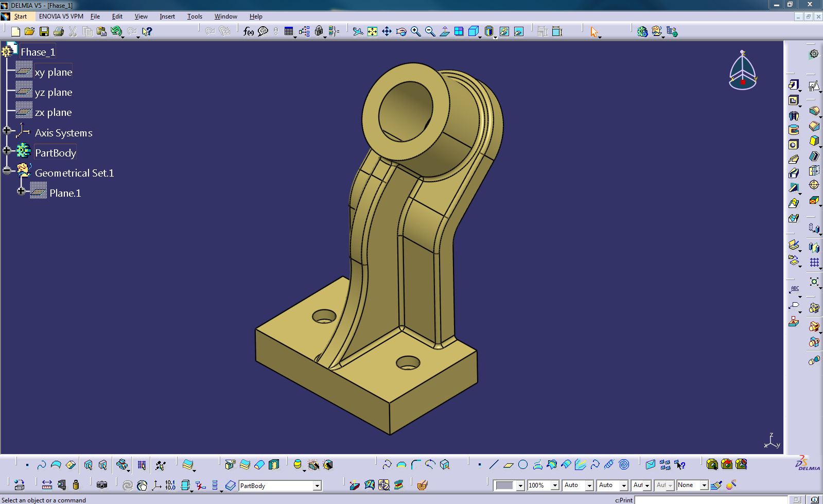
Task: Click the Axis System icon in bottom toolbar
Action: (156, 485)
